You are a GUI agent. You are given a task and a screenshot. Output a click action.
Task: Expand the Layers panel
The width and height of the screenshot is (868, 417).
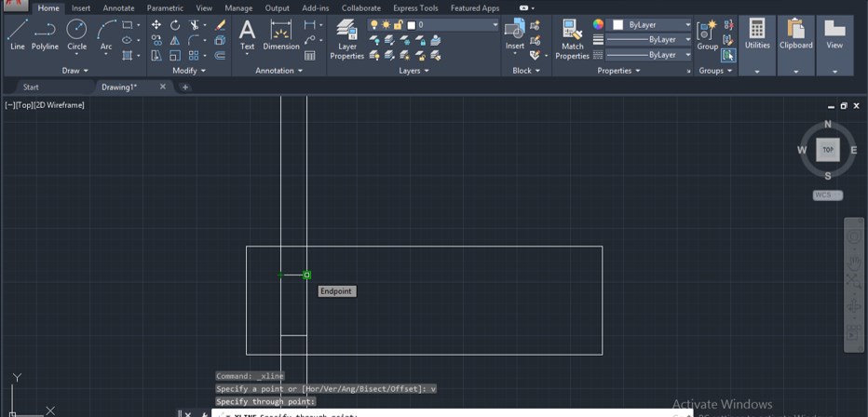[x=414, y=71]
